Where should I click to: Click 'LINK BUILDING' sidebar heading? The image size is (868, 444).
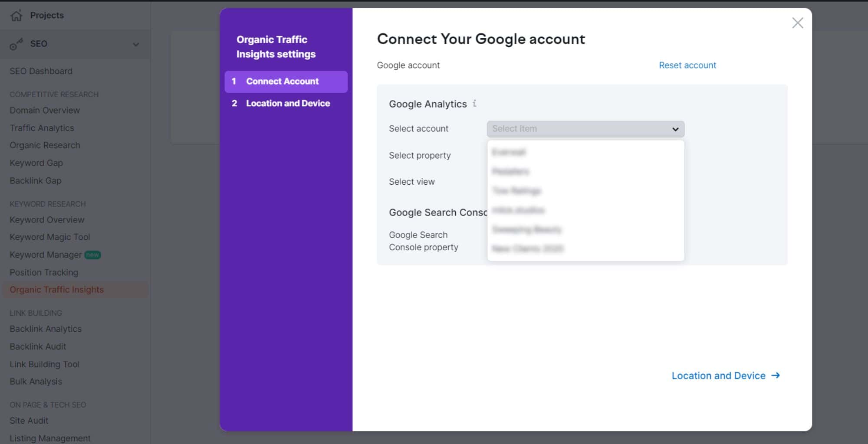pos(36,313)
